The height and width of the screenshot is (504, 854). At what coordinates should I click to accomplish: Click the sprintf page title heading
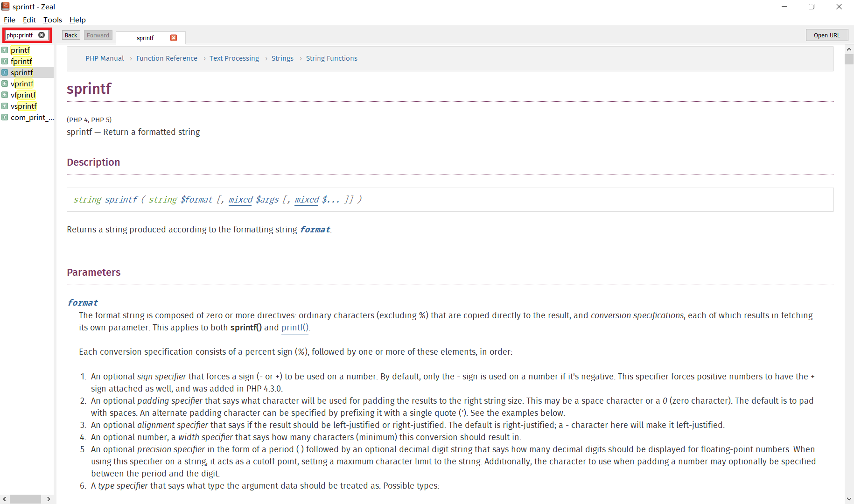pyautogui.click(x=89, y=89)
